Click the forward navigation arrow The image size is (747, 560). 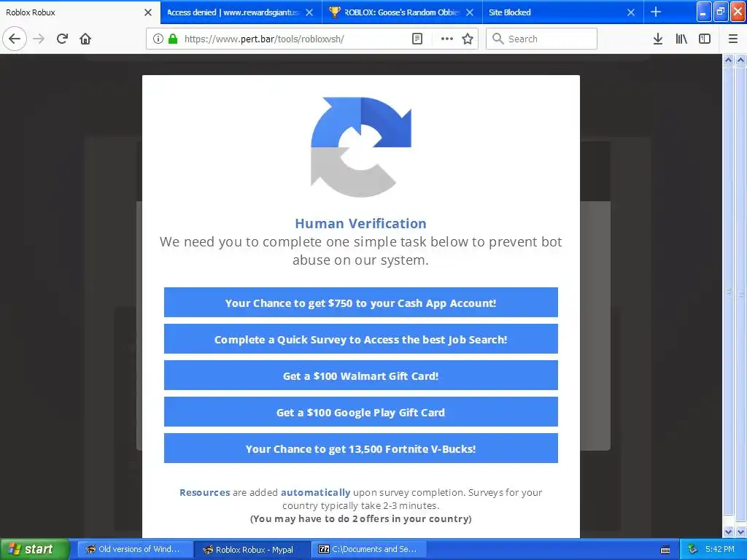click(x=39, y=39)
